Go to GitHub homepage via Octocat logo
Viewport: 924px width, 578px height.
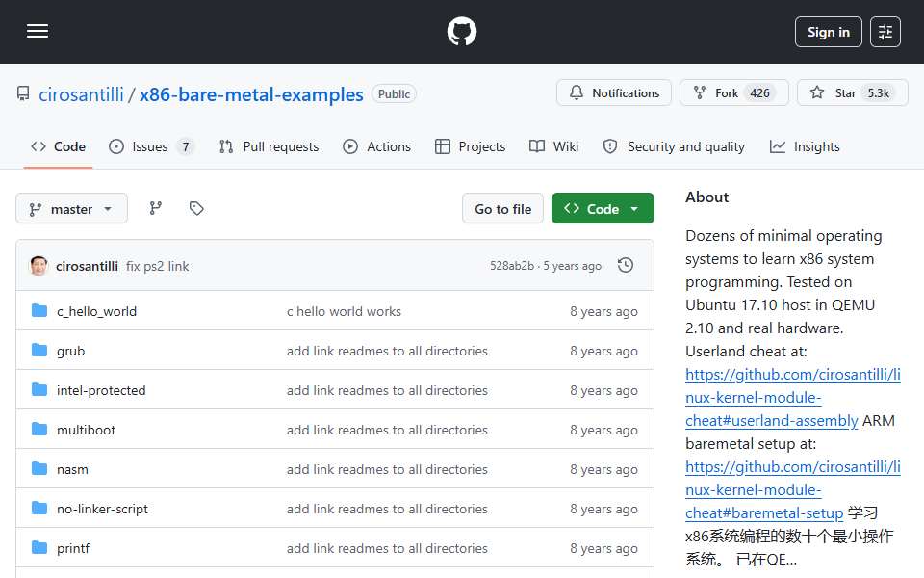coord(461,31)
